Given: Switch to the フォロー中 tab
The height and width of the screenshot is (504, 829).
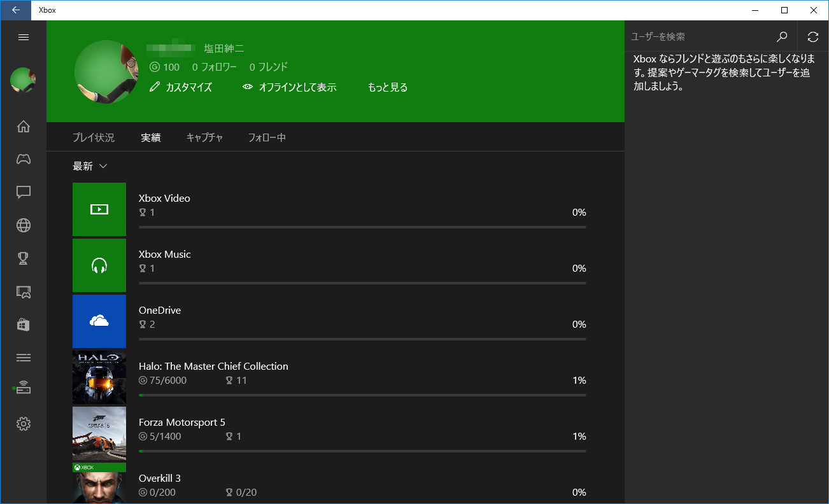Looking at the screenshot, I should point(267,137).
